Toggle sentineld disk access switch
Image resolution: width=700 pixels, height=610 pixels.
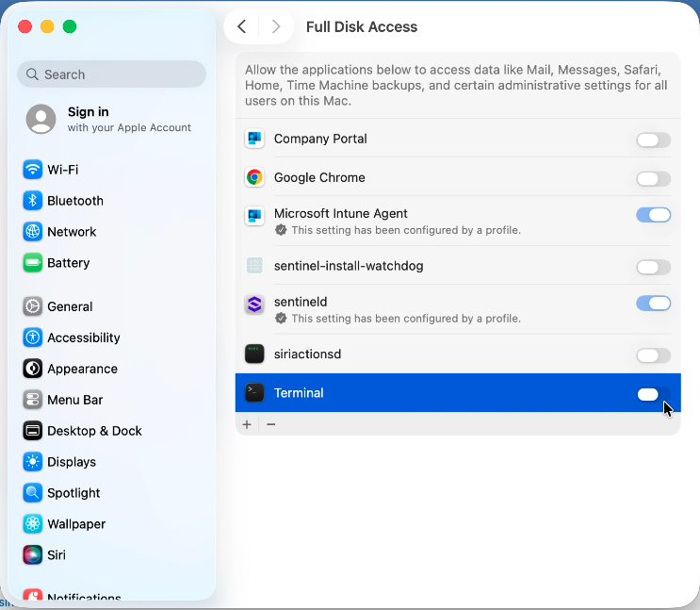click(653, 304)
